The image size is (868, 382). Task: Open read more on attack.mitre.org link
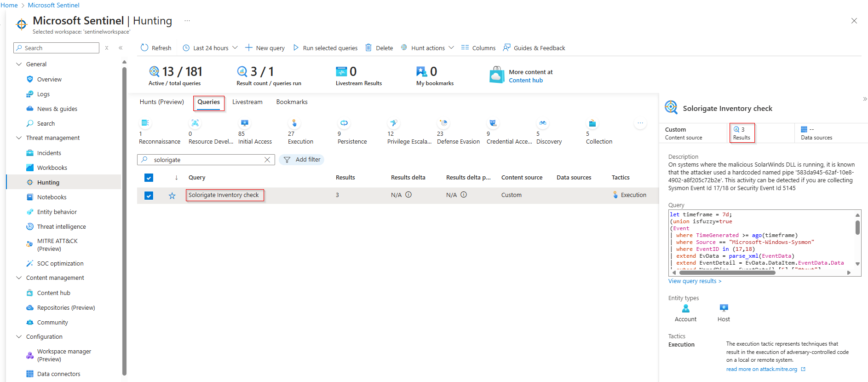766,369
